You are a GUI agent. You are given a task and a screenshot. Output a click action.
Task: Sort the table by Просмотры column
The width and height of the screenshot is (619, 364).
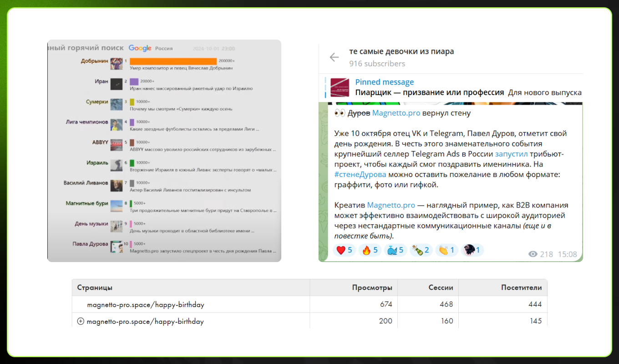point(372,288)
